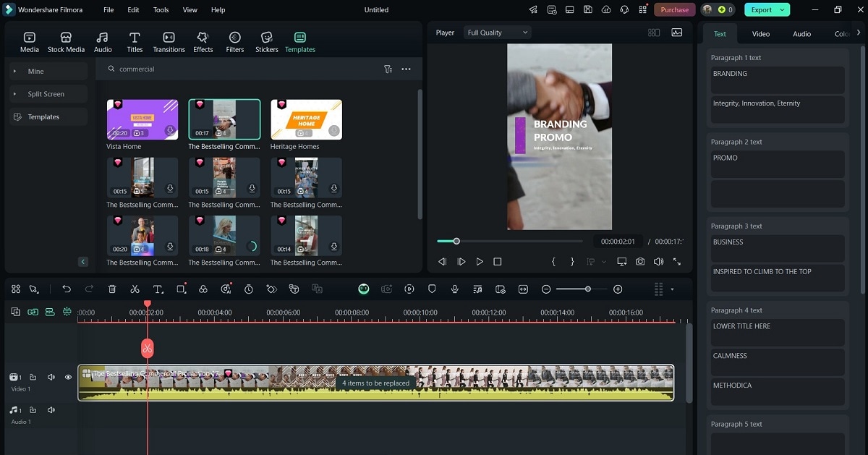Screen dimensions: 868x455
Task: Select the Templates category in sidebar
Action: point(48,116)
